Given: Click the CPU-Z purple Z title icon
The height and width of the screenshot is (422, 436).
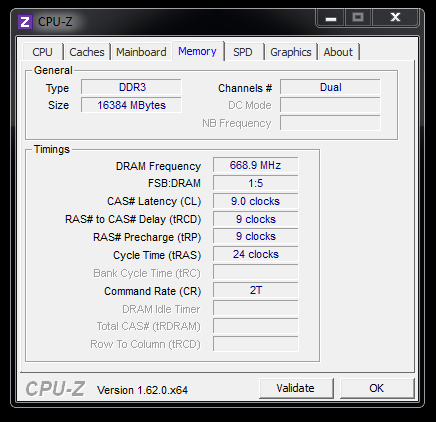Looking at the screenshot, I should (x=25, y=22).
